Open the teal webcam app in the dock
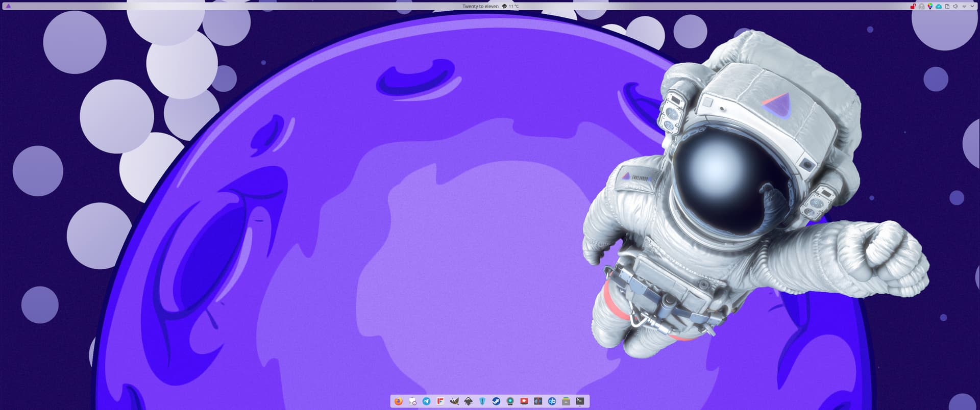This screenshot has width=980, height=410. point(510,401)
